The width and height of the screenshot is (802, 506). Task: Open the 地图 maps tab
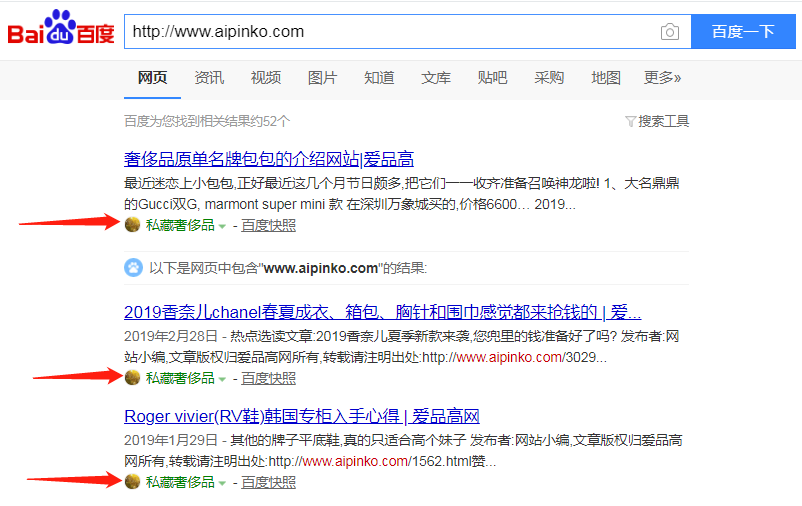point(606,78)
